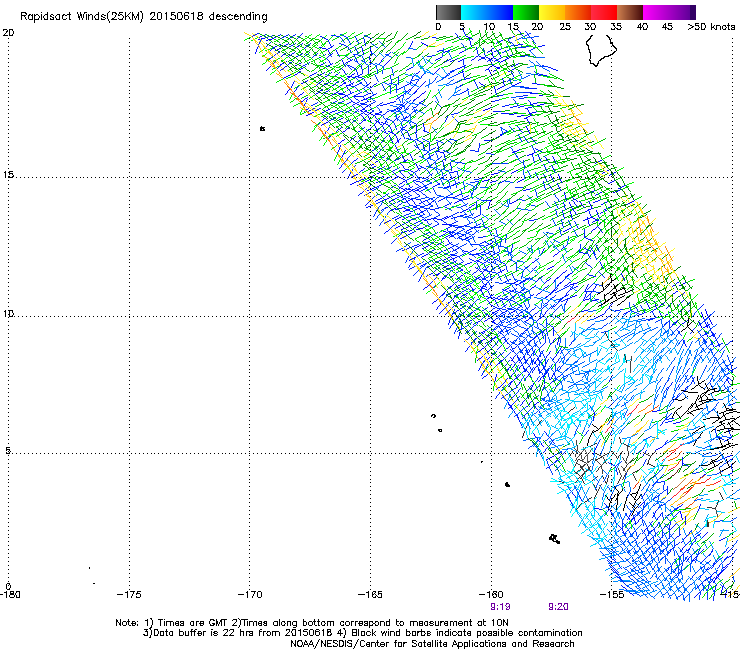
Task: Click the Rapidscat Winds(25KM) title text
Action: click(x=143, y=17)
